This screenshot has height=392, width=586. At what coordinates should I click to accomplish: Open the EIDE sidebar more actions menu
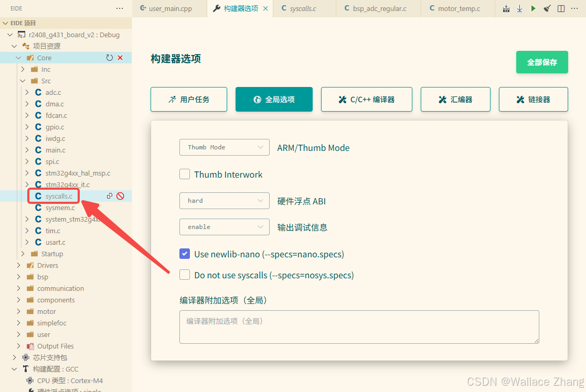coord(120,8)
